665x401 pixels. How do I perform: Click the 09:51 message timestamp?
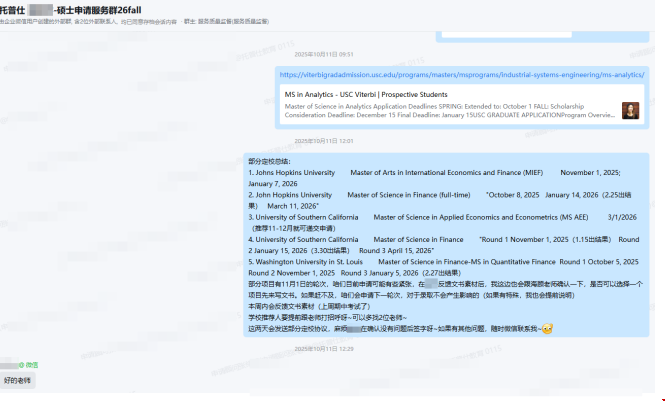pos(323,54)
